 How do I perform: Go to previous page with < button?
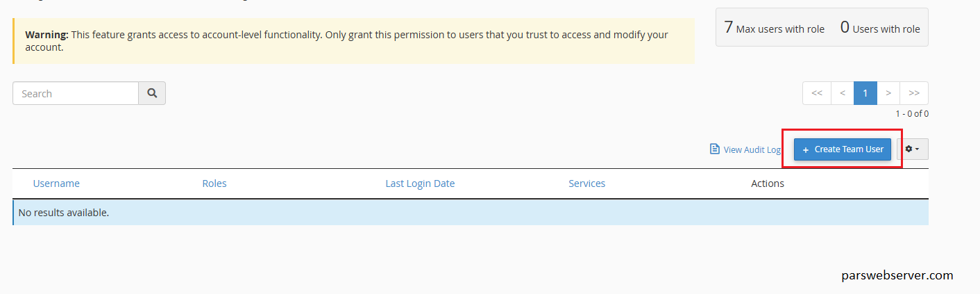843,93
